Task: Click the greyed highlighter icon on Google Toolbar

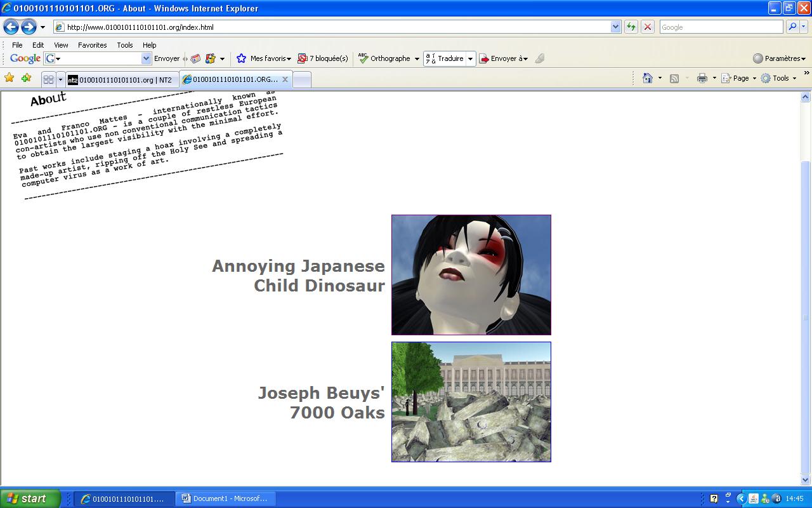Action: point(540,58)
